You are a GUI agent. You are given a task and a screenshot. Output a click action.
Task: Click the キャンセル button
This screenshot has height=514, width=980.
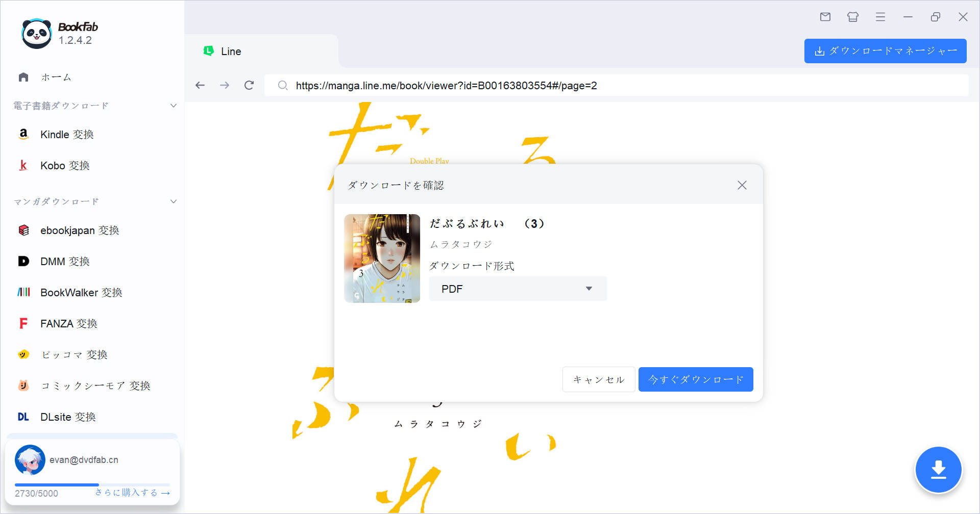pos(599,379)
